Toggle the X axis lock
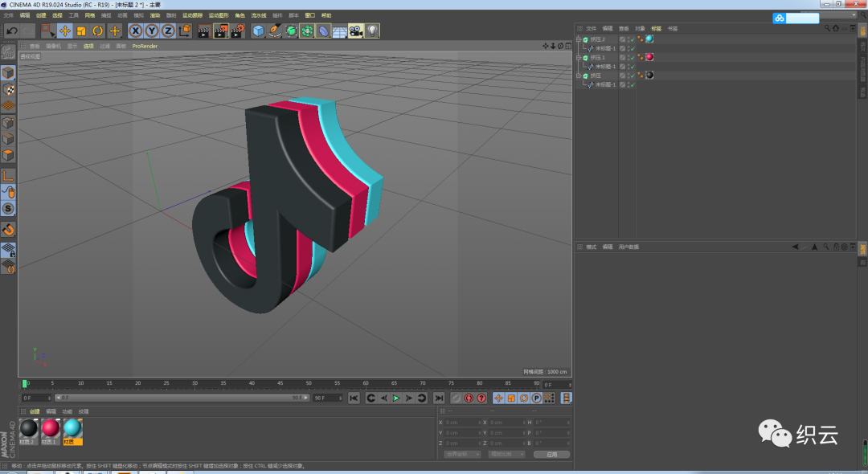This screenshot has width=868, height=474. (136, 31)
